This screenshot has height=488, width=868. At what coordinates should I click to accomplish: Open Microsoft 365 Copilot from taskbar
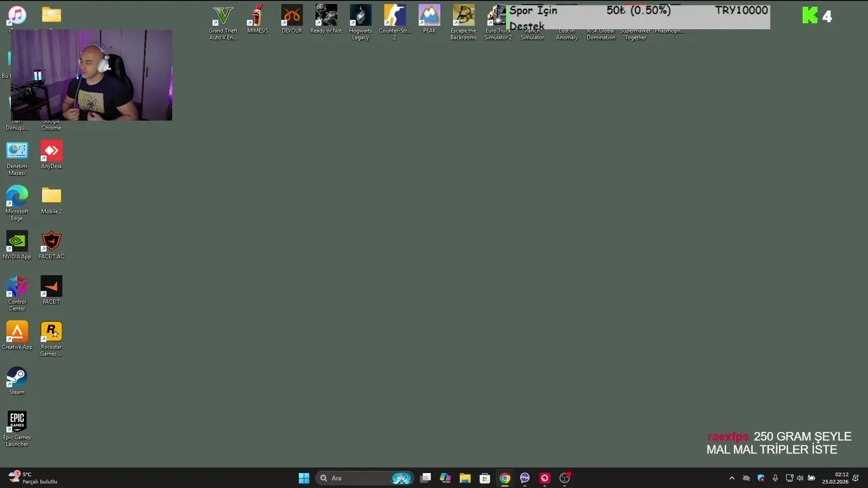point(445,478)
